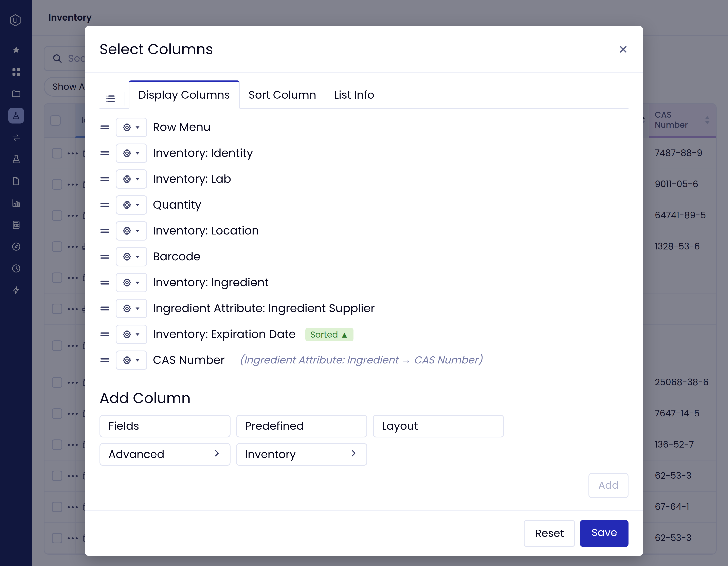Image resolution: width=728 pixels, height=566 pixels.
Task: Expand the Inventory column category
Action: [302, 454]
